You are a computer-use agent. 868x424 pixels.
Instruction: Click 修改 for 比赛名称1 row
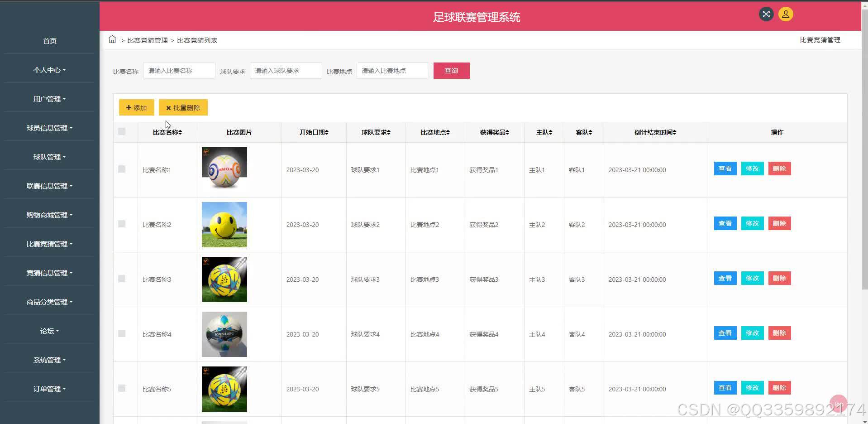tap(752, 169)
